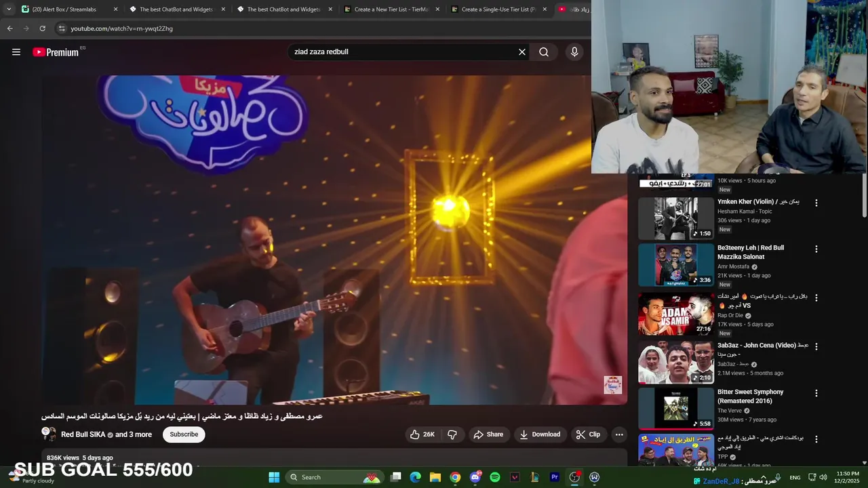Go back in browser history
868x488 pixels.
[x=9, y=28]
